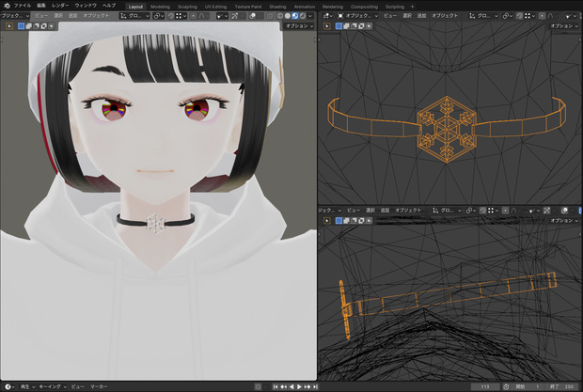
Task: Select wireframe viewport shading in left viewport
Action: coord(280,16)
